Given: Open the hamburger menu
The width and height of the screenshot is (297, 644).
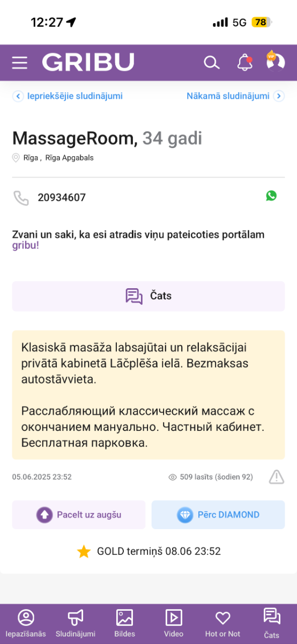Looking at the screenshot, I should tap(20, 63).
